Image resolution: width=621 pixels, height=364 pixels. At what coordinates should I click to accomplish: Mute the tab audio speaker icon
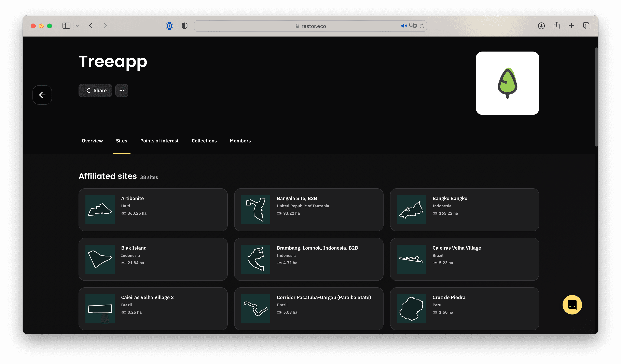click(404, 26)
